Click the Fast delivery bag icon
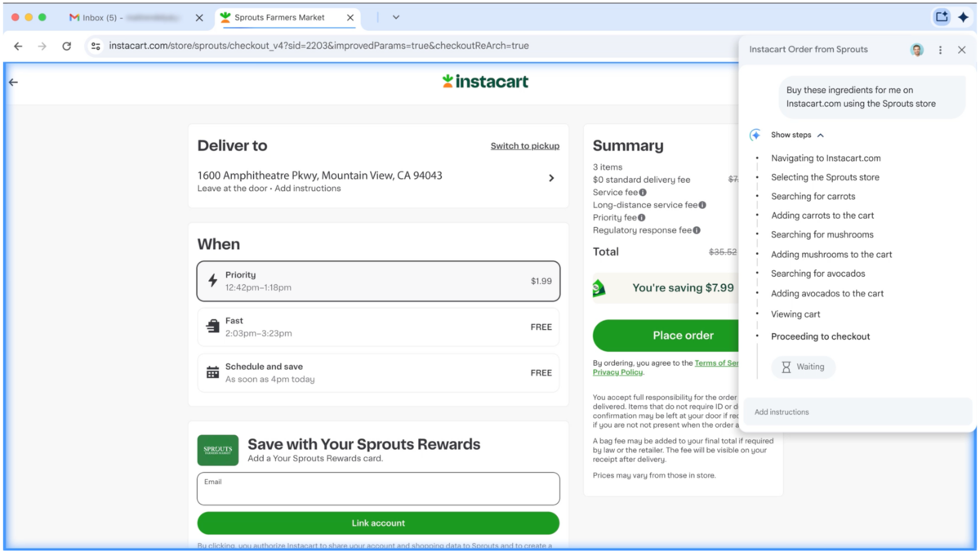Screen dimensions: 980x556 coord(212,327)
